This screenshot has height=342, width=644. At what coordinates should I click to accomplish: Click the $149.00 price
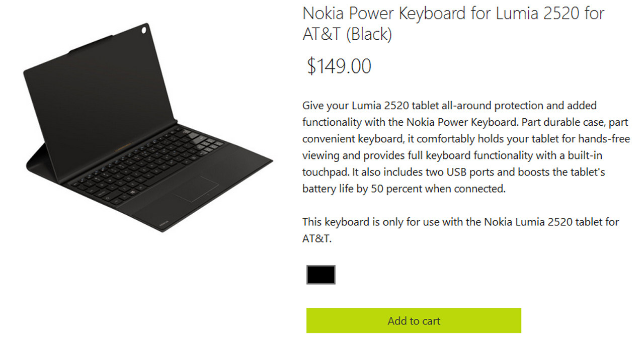tap(339, 66)
